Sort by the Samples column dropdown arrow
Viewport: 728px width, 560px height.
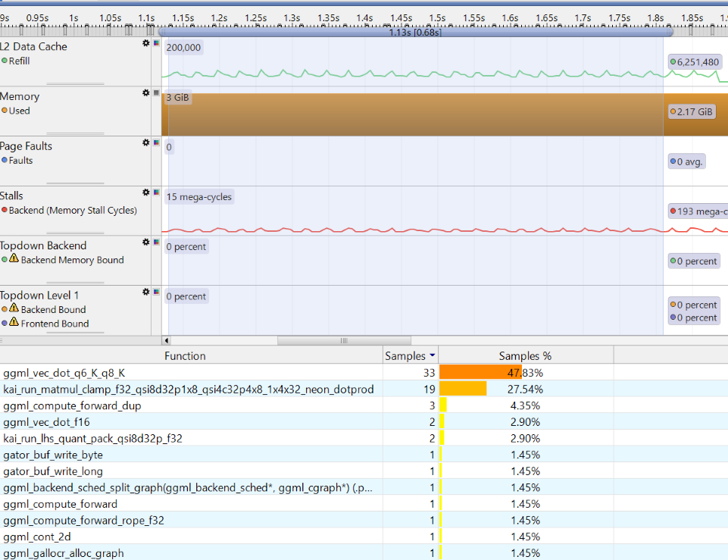pyautogui.click(x=433, y=355)
